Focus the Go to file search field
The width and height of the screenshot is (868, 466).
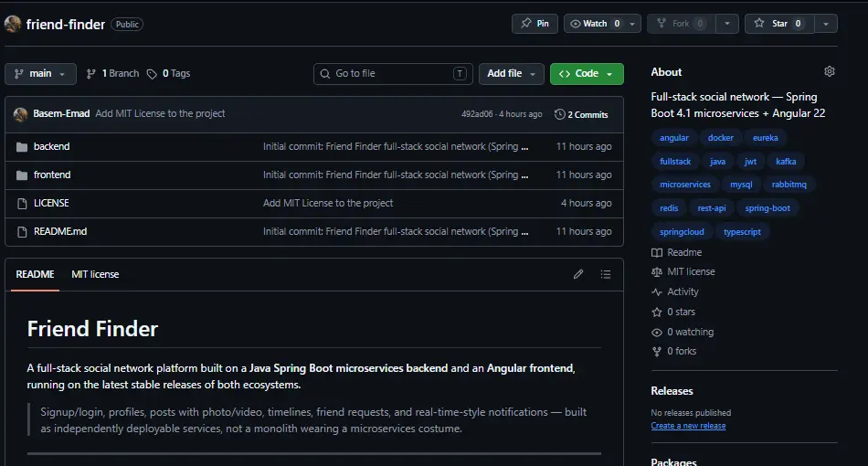[393, 74]
